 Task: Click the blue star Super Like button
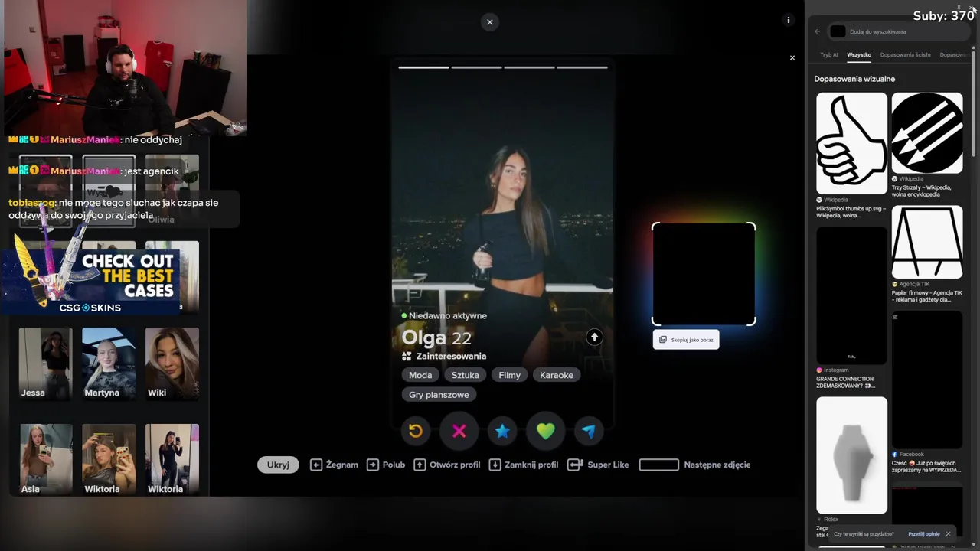pos(502,431)
